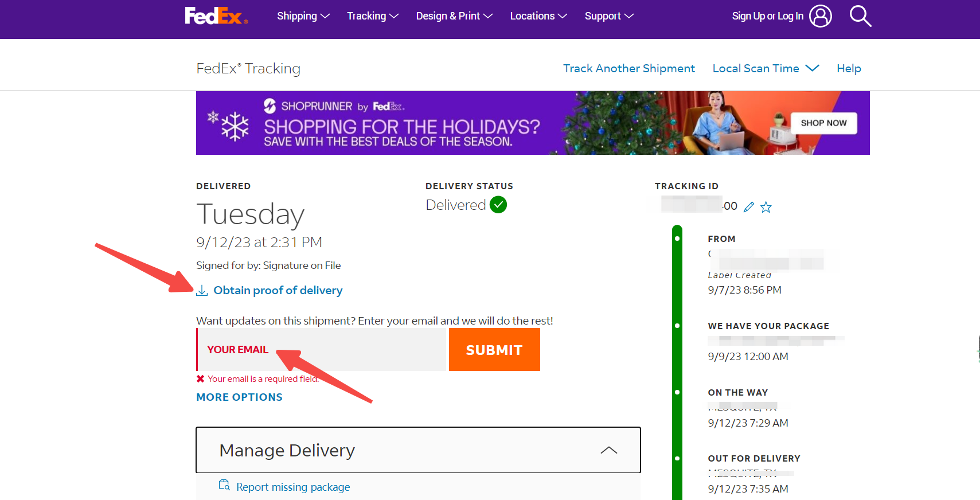This screenshot has height=500, width=980.
Task: Click the '9/12/23 at 2:31 PM' delivery date text
Action: coord(259,242)
